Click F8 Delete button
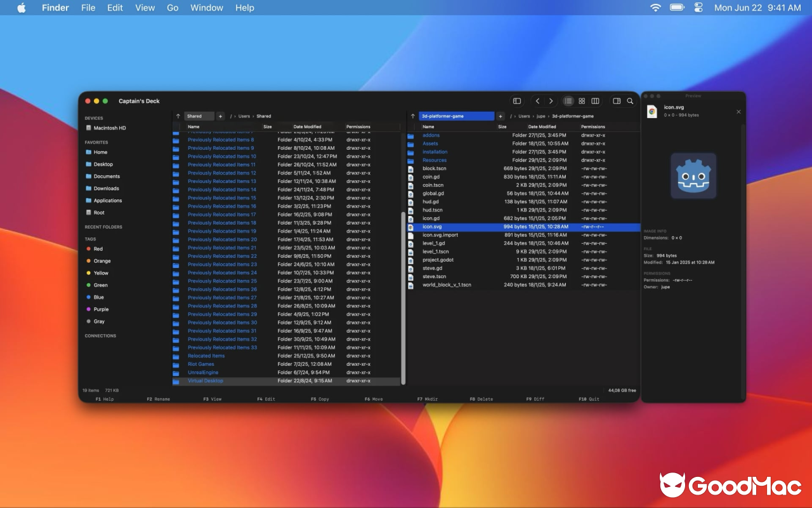This screenshot has width=812, height=508. (x=481, y=399)
